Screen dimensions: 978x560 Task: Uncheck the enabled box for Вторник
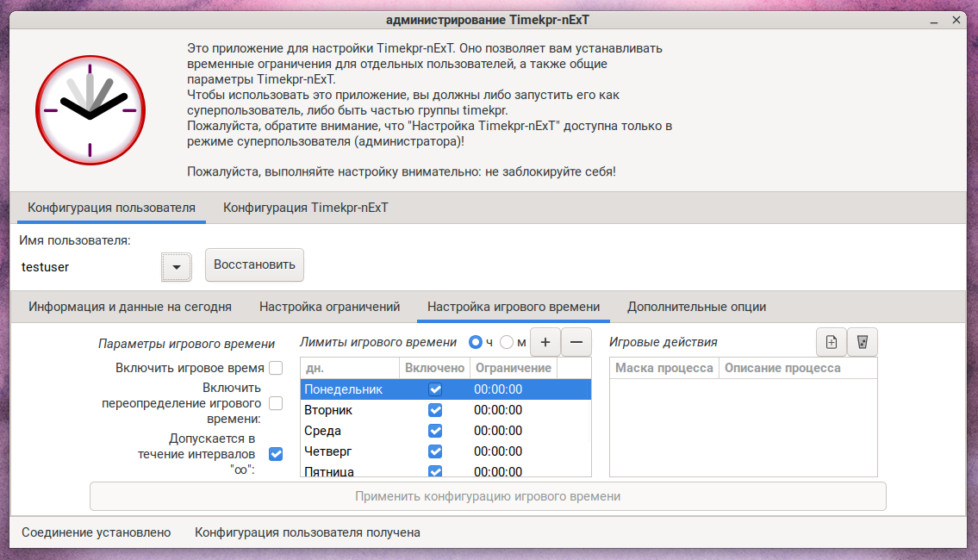tap(435, 410)
